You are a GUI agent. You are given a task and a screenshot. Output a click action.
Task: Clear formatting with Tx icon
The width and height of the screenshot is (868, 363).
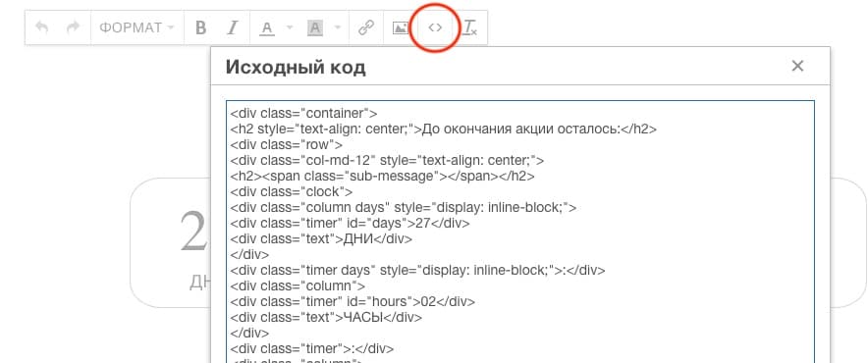[x=470, y=27]
